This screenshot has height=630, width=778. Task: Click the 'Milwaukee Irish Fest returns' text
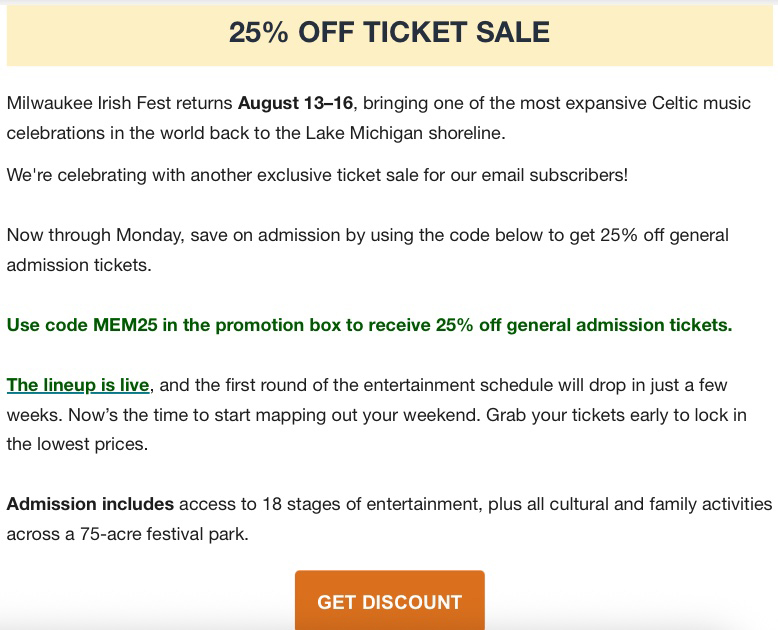(x=119, y=103)
